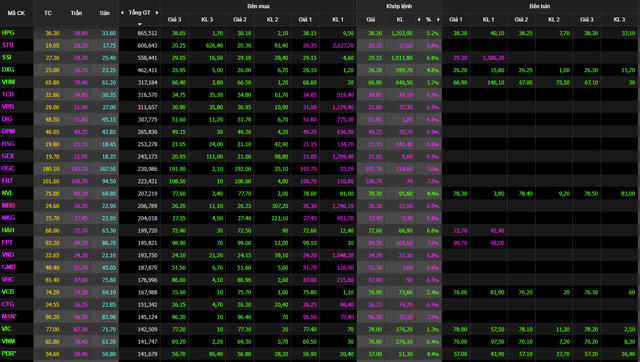Open CTG stock ticker
This screenshot has width=640, height=362.
pyautogui.click(x=8, y=304)
